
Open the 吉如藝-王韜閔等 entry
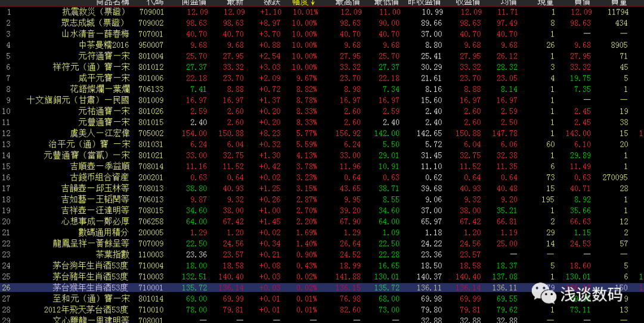pyautogui.click(x=95, y=199)
